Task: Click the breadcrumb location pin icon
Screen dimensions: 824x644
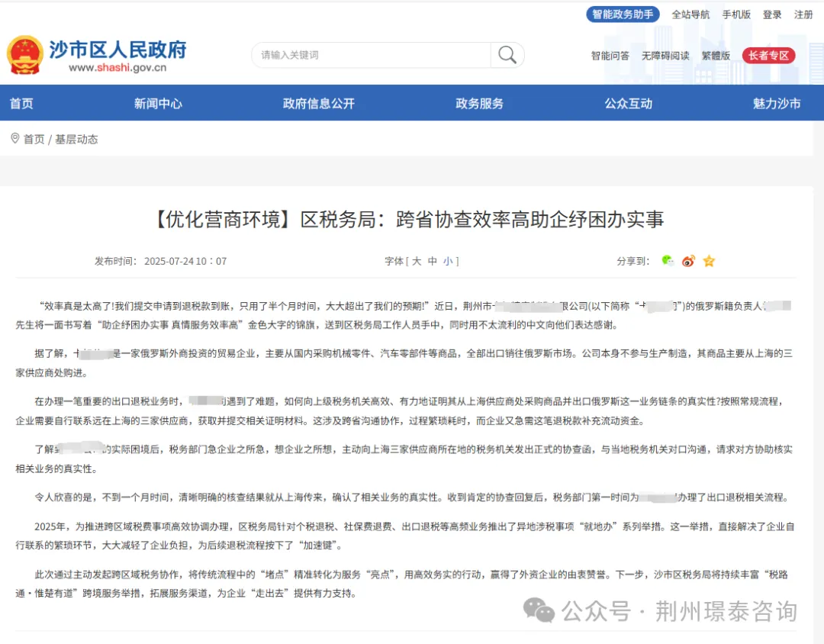Action: (14, 139)
